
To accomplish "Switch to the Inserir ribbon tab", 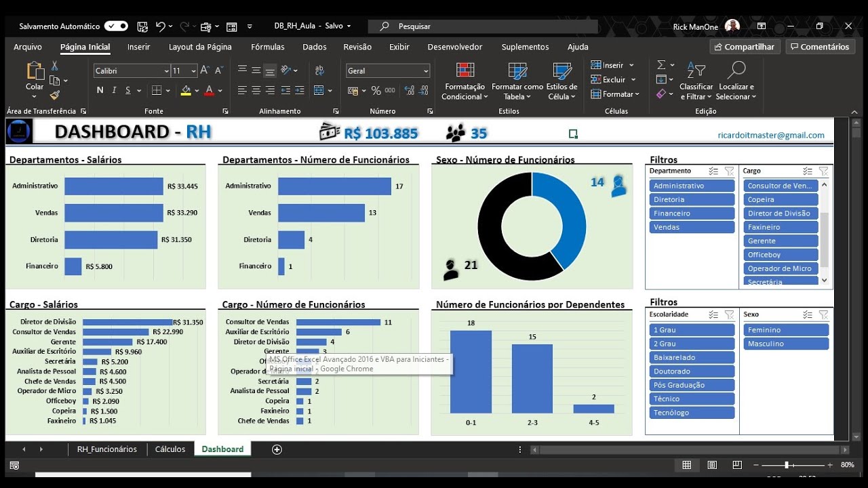I will [138, 47].
